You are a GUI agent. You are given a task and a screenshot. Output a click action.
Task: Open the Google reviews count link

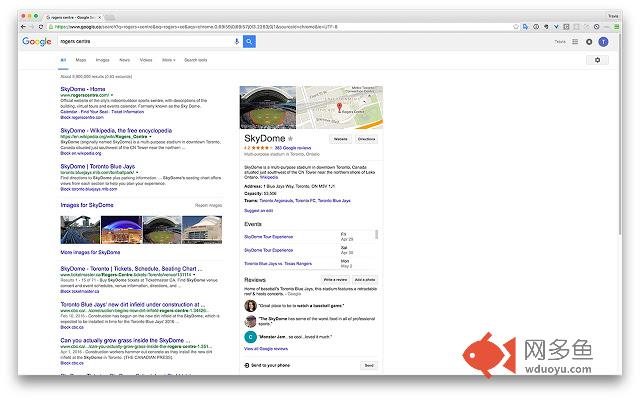click(293, 148)
